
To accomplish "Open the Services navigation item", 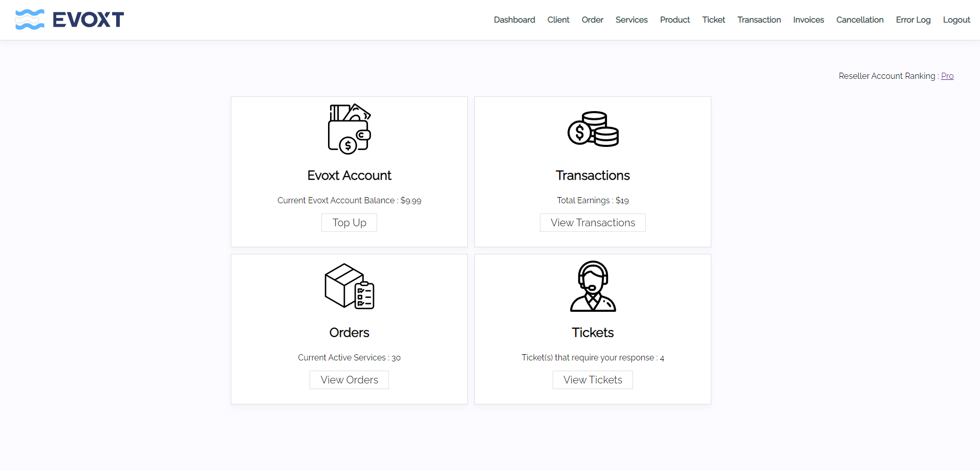I will click(x=631, y=20).
